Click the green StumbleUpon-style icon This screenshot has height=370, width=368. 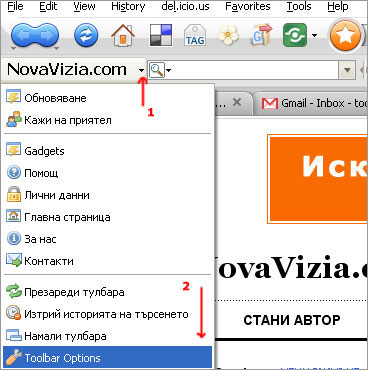pyautogui.click(x=295, y=35)
